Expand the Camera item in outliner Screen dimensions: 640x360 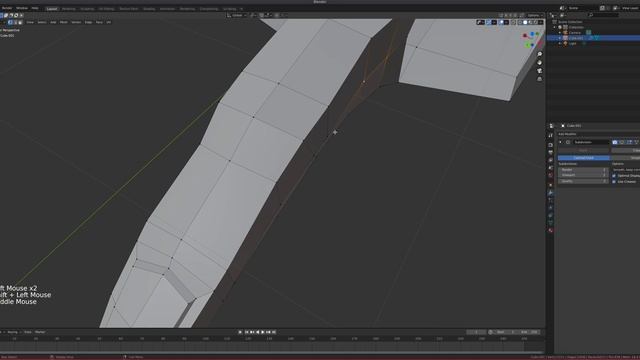(x=560, y=32)
